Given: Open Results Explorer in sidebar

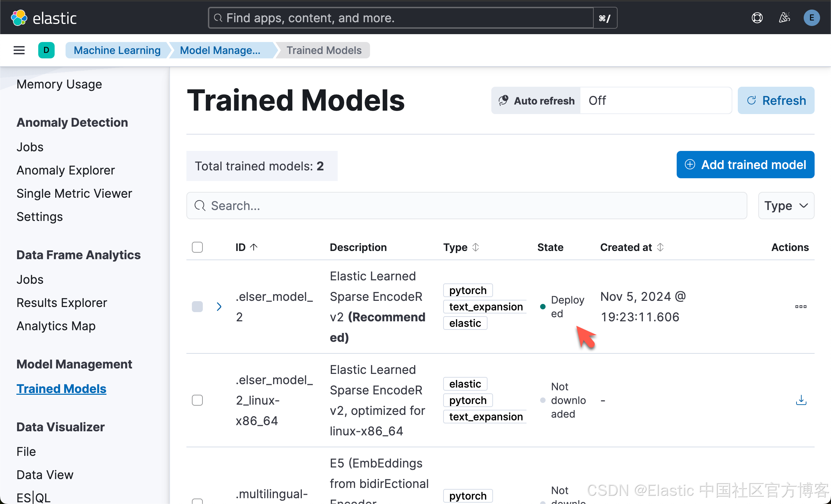Looking at the screenshot, I should click(x=62, y=303).
